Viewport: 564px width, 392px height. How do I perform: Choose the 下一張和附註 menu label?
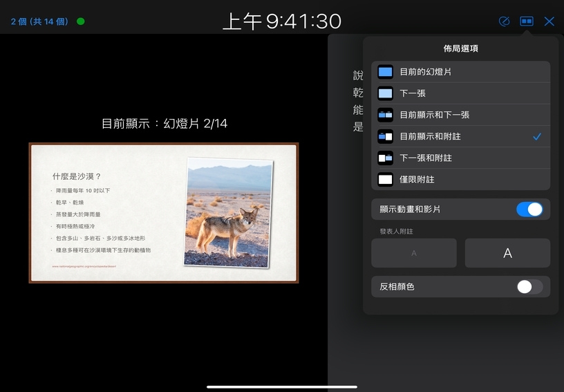[425, 158]
